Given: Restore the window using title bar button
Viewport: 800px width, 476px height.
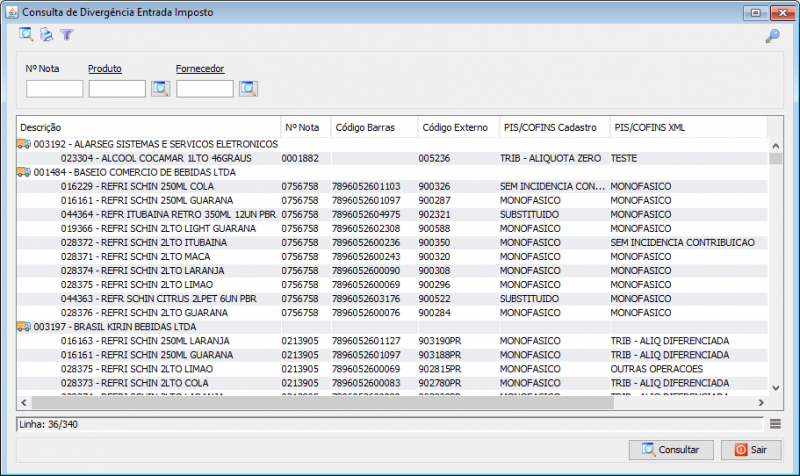Looking at the screenshot, I should (x=756, y=13).
